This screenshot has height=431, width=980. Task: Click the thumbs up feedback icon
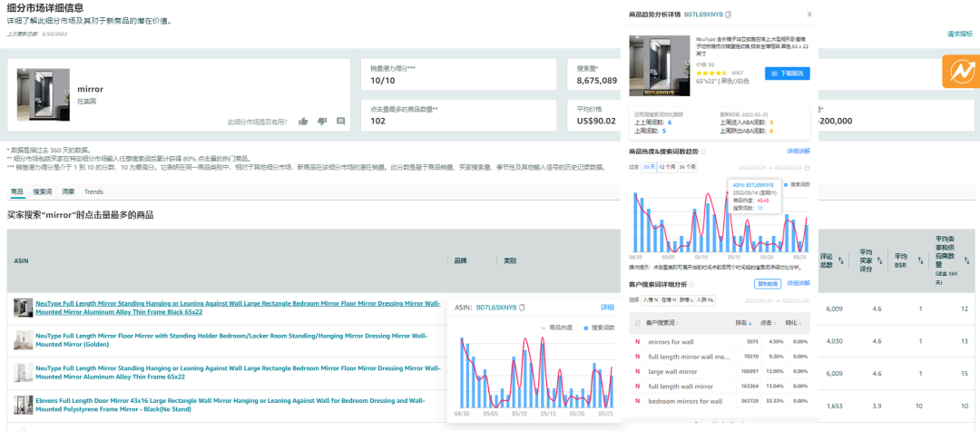(303, 121)
